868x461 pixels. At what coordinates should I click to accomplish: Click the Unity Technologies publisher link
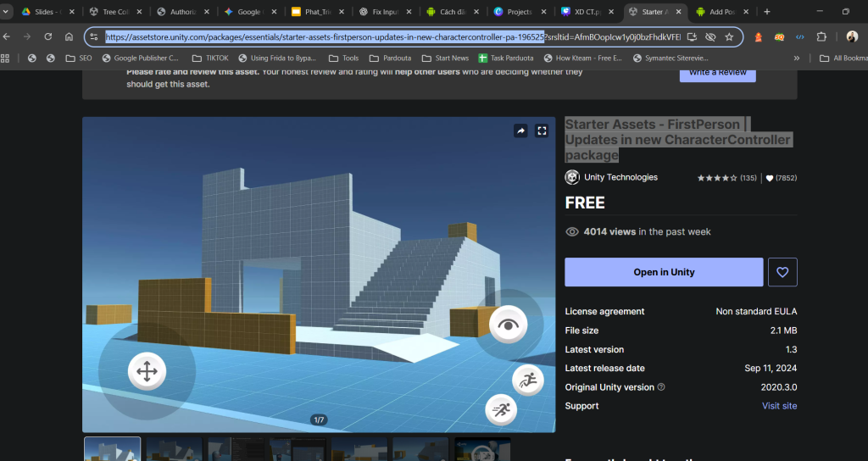click(x=620, y=177)
